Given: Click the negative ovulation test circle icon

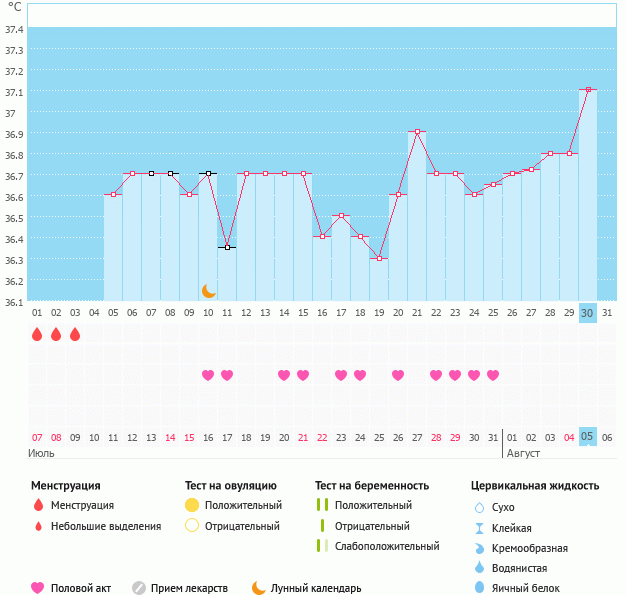Looking at the screenshot, I should (x=192, y=526).
